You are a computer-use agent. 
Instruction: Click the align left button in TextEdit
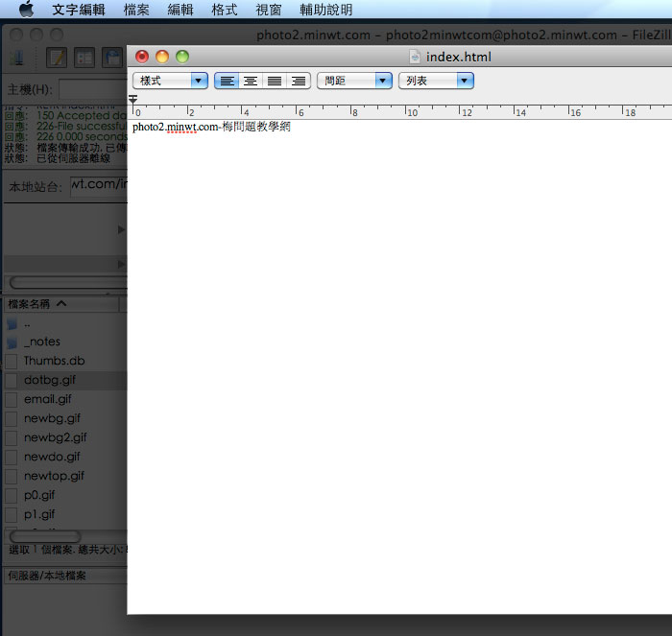[x=227, y=81]
